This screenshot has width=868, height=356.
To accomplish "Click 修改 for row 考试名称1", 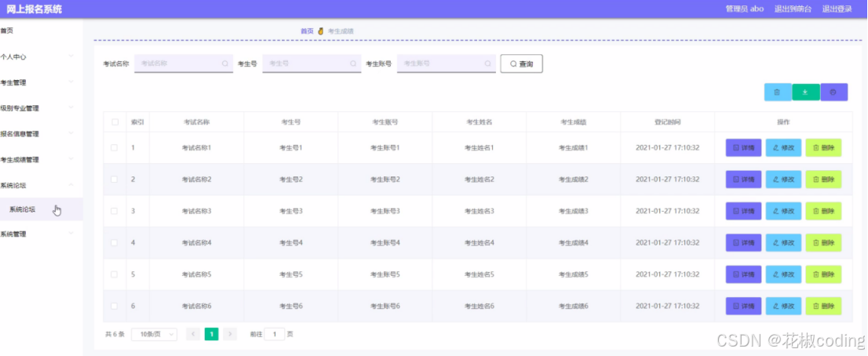I will 783,148.
